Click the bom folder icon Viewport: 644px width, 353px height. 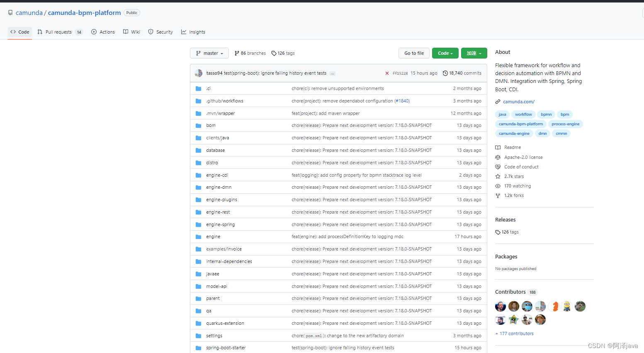[198, 125]
